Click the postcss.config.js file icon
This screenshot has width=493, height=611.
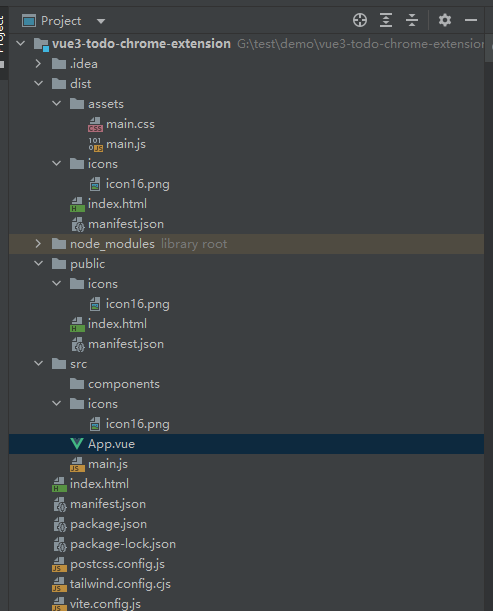pyautogui.click(x=59, y=565)
